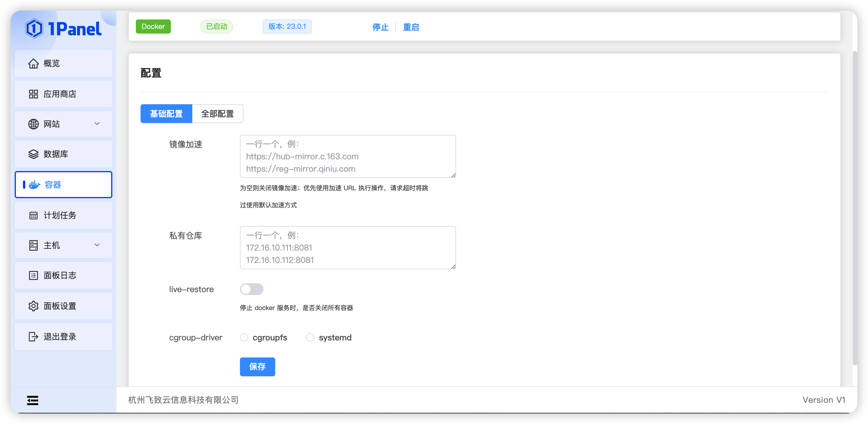Restart Docker via the 重启 link
Screen dimensions: 868x424
(x=411, y=27)
